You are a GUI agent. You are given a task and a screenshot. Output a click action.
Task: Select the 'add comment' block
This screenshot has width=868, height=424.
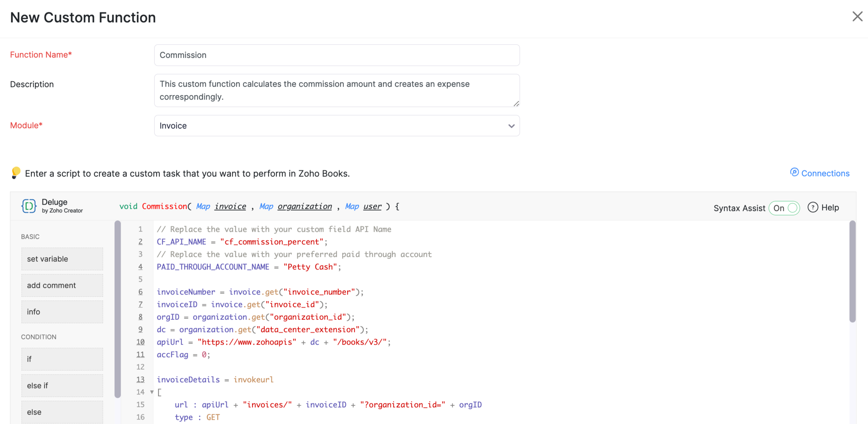click(62, 285)
